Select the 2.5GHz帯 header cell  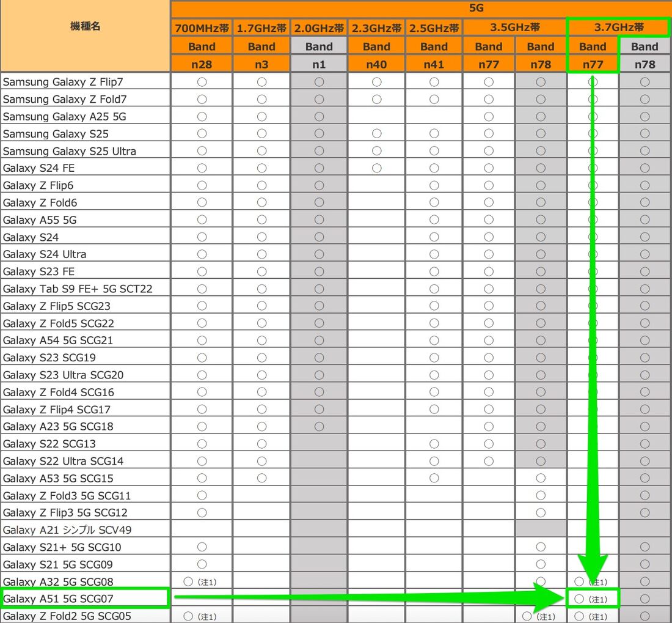(x=434, y=28)
